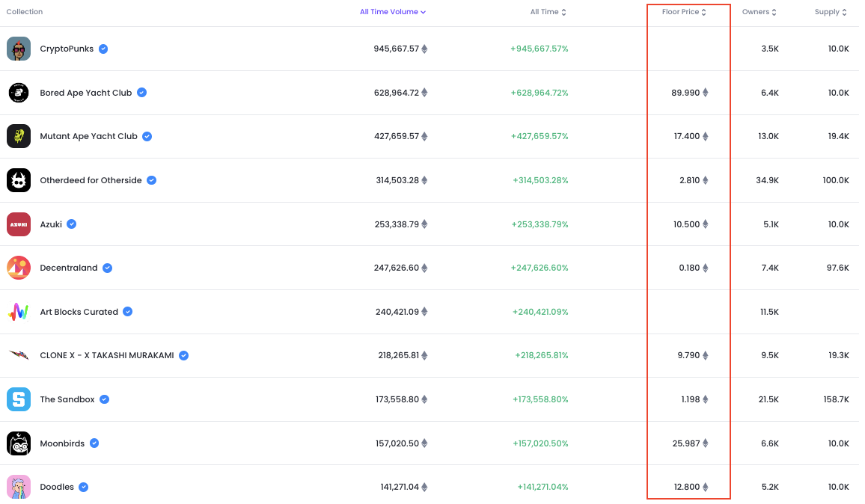Select the +427,659.57% all time change
This screenshot has height=504, width=865.
coord(540,136)
